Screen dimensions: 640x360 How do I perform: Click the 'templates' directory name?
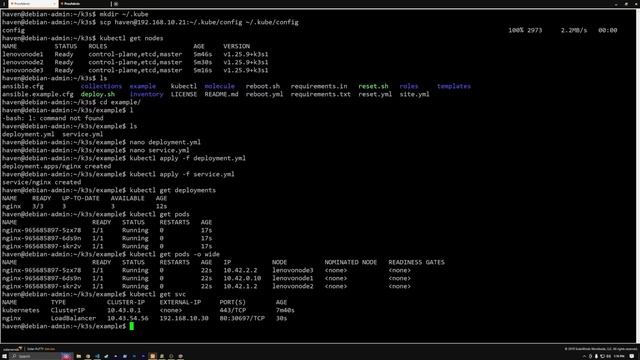(454, 86)
